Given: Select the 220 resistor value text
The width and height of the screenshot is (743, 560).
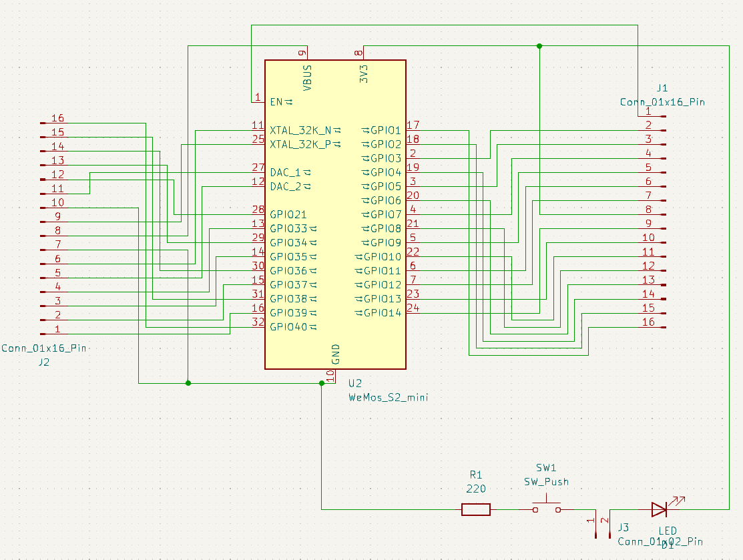Looking at the screenshot, I should click(475, 489).
